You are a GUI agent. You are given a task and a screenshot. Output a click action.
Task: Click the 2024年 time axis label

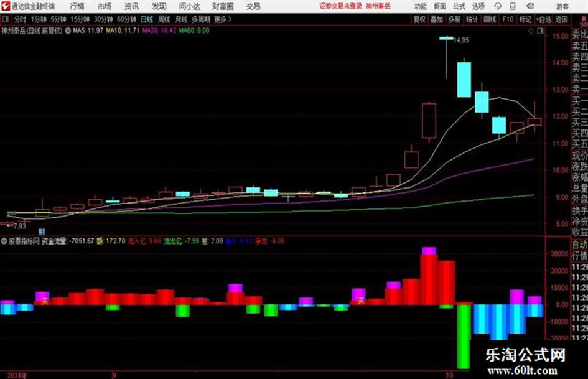17,375
